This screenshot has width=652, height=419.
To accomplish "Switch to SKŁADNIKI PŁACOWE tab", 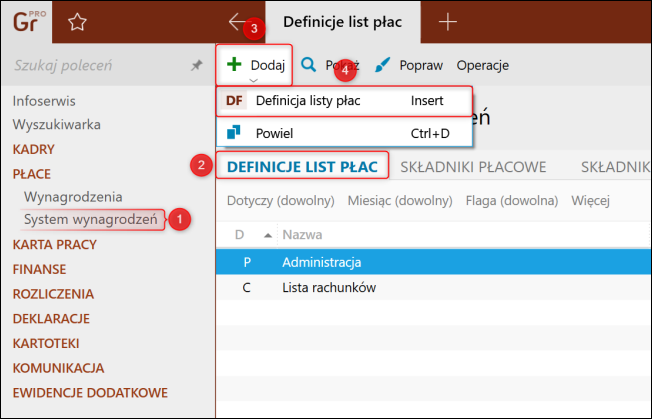I will click(473, 167).
